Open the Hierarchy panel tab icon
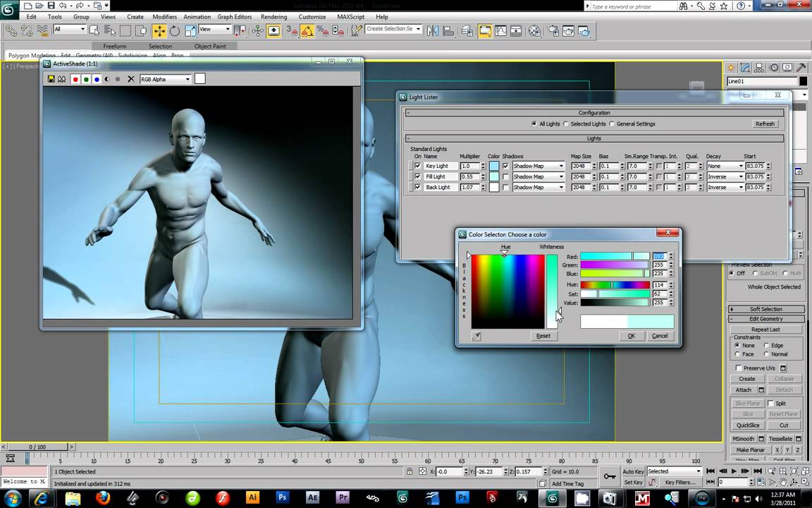 click(x=759, y=68)
